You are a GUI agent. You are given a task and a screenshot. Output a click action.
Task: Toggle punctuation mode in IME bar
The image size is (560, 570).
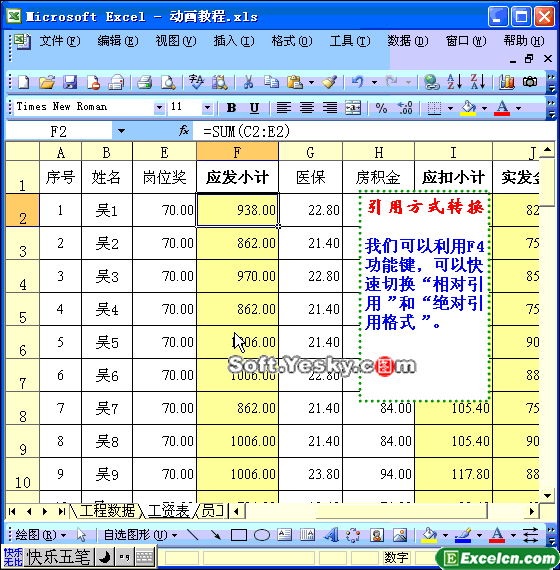coord(124,557)
